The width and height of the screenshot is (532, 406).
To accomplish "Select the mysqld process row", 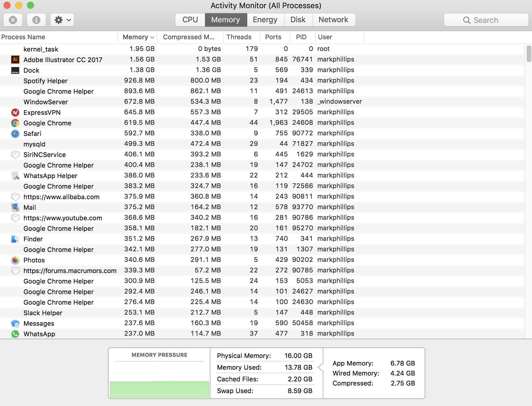I will 262,144.
